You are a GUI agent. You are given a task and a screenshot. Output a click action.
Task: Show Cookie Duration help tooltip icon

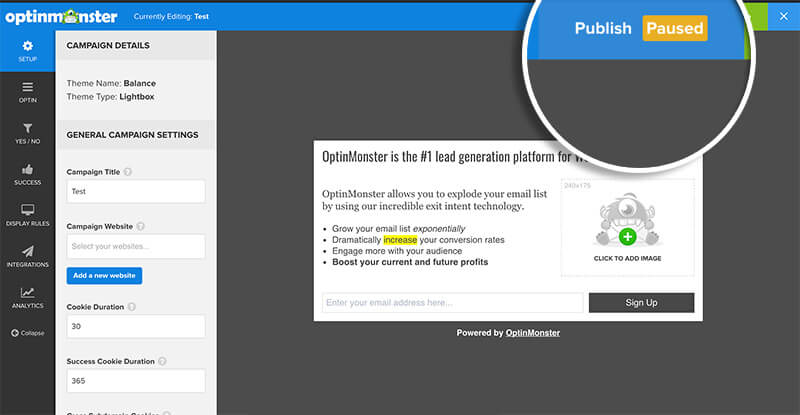pyautogui.click(x=132, y=307)
